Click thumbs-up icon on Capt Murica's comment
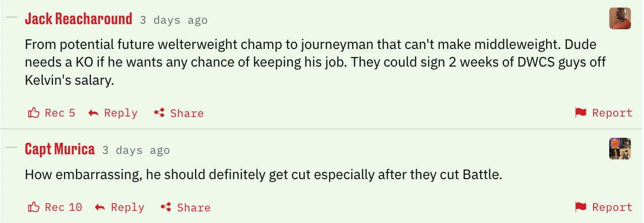The height and width of the screenshot is (223, 644). tap(34, 207)
